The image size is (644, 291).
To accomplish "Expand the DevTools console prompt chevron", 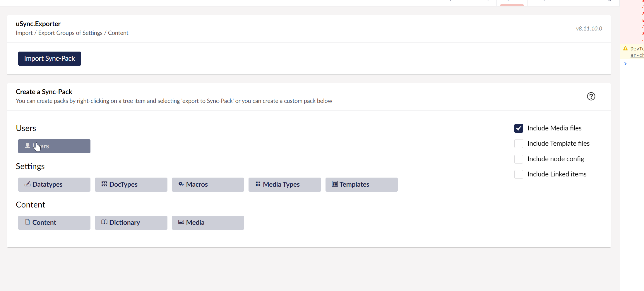I will pos(625,64).
